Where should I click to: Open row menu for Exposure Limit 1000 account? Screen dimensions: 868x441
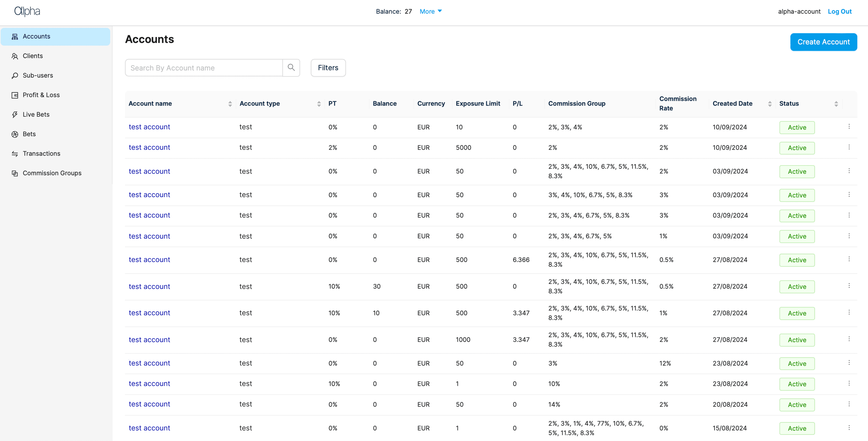(x=849, y=339)
